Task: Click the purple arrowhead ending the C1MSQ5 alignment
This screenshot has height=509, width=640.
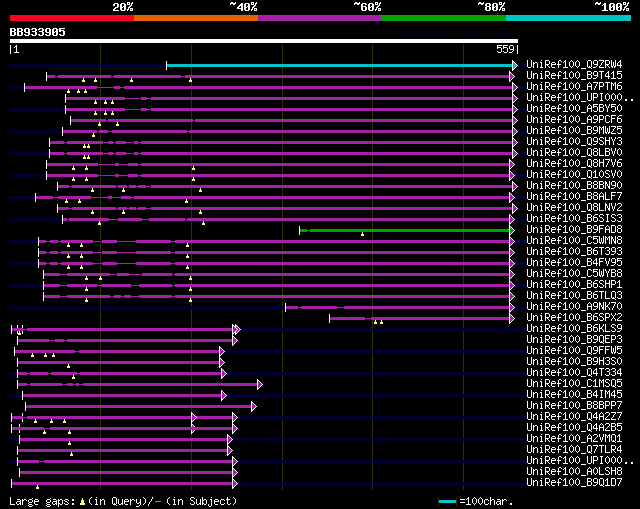Action: (260, 385)
